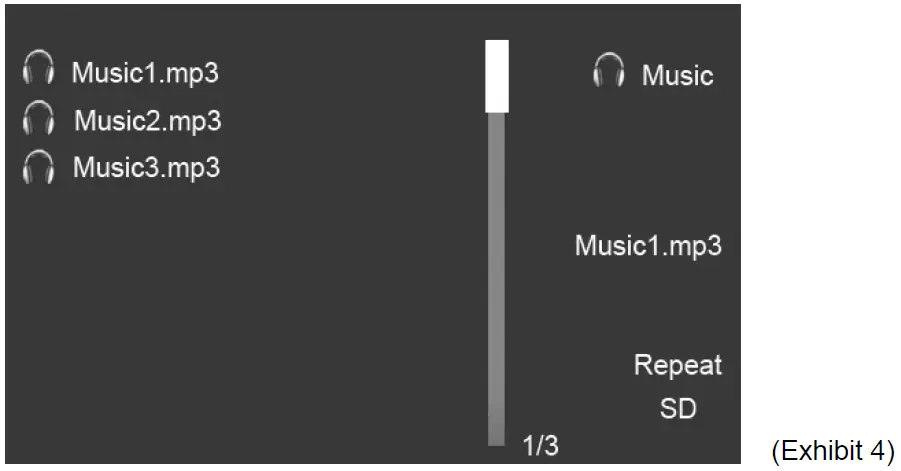Image resolution: width=901 pixels, height=471 pixels.
Task: Open the Music category heading label
Action: pyautogui.click(x=677, y=75)
